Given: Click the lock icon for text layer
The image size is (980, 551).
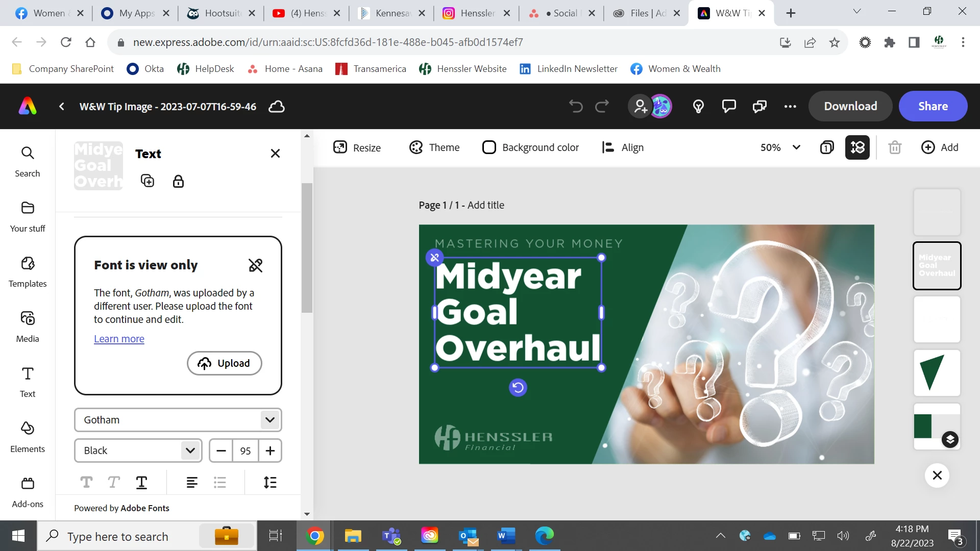Looking at the screenshot, I should pyautogui.click(x=178, y=181).
